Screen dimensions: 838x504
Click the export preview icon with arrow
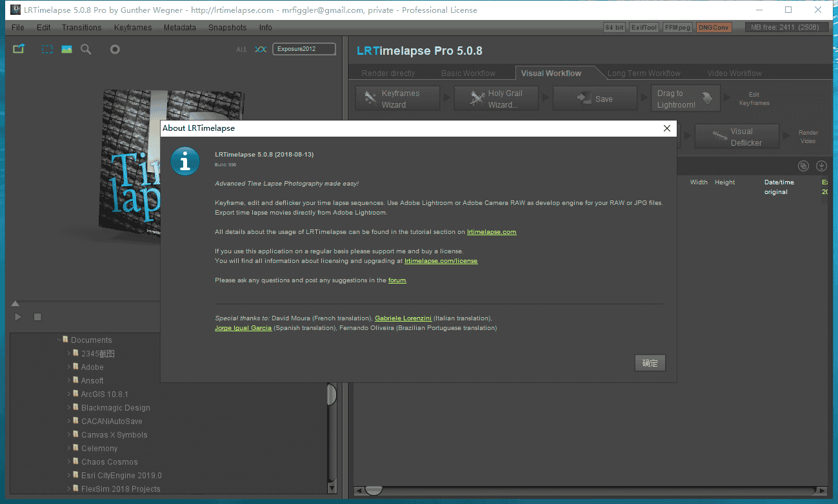coord(18,49)
